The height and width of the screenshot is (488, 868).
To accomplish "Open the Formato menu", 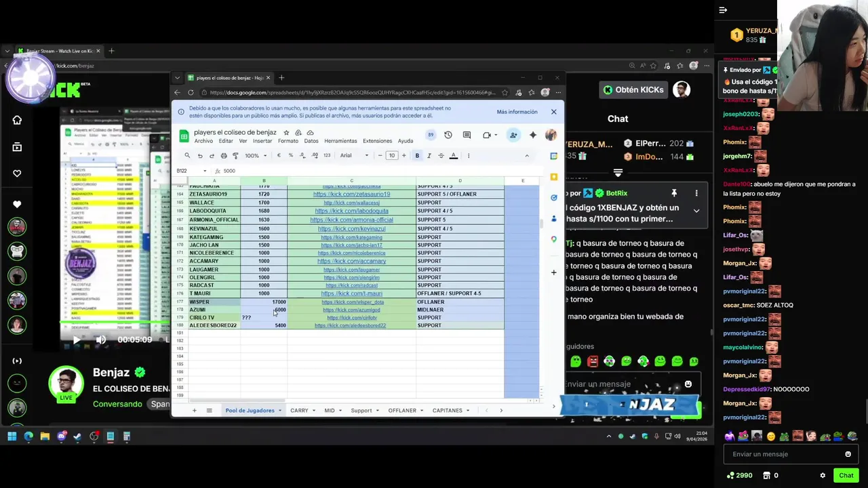I will pyautogui.click(x=288, y=141).
